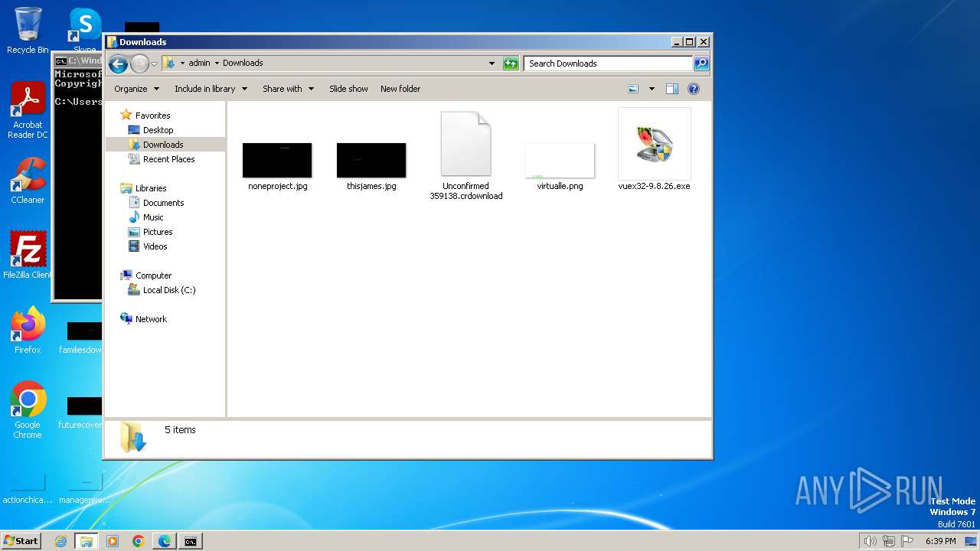Refresh the Downloads folder view
The image size is (980, 551).
click(511, 64)
